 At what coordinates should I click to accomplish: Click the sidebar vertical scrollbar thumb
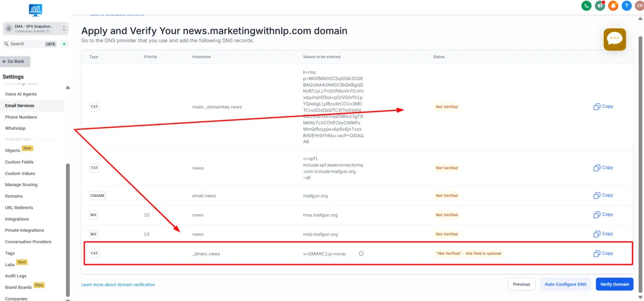tap(68, 230)
